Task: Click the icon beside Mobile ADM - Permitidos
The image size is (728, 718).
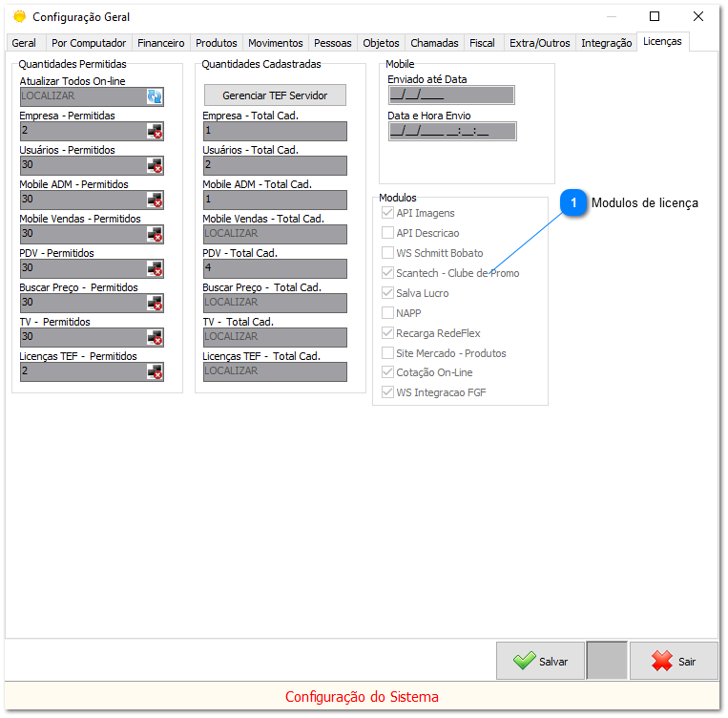Action: [x=155, y=200]
